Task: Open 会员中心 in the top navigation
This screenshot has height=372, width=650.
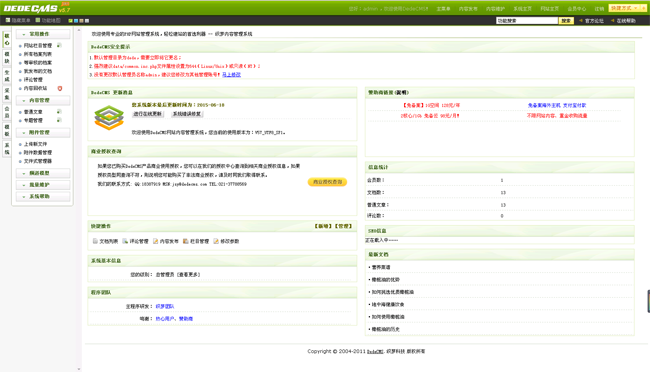Action: pyautogui.click(x=577, y=9)
